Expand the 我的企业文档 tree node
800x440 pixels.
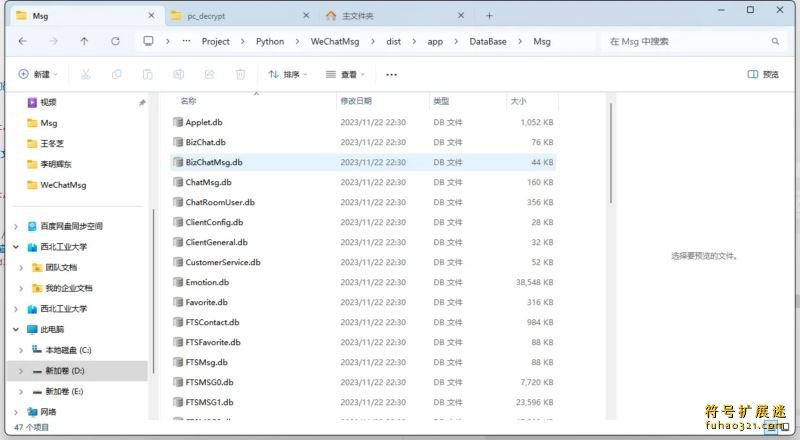tap(21, 288)
